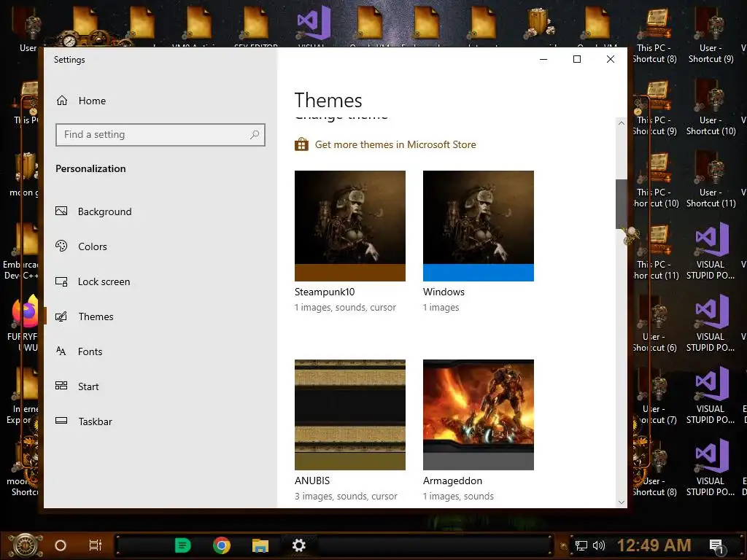The height and width of the screenshot is (560, 747).
Task: Select User - Shortcut (6) desktop icon
Action: tap(657, 324)
